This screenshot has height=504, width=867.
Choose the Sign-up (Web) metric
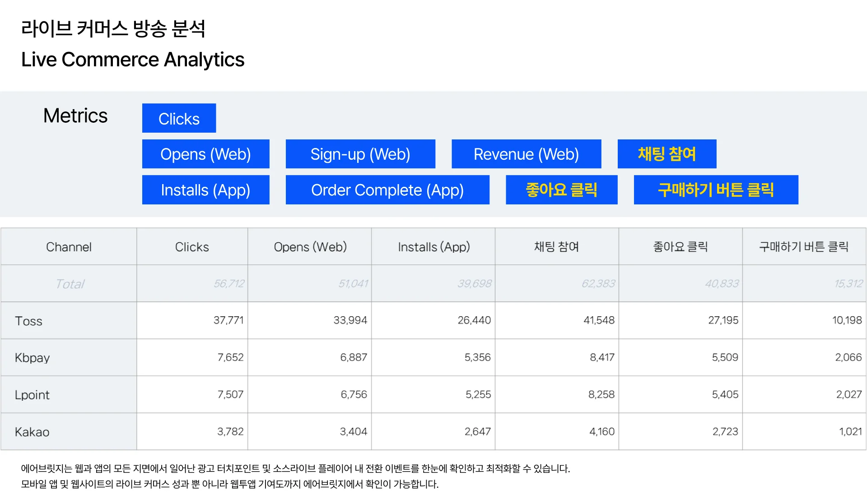point(360,154)
